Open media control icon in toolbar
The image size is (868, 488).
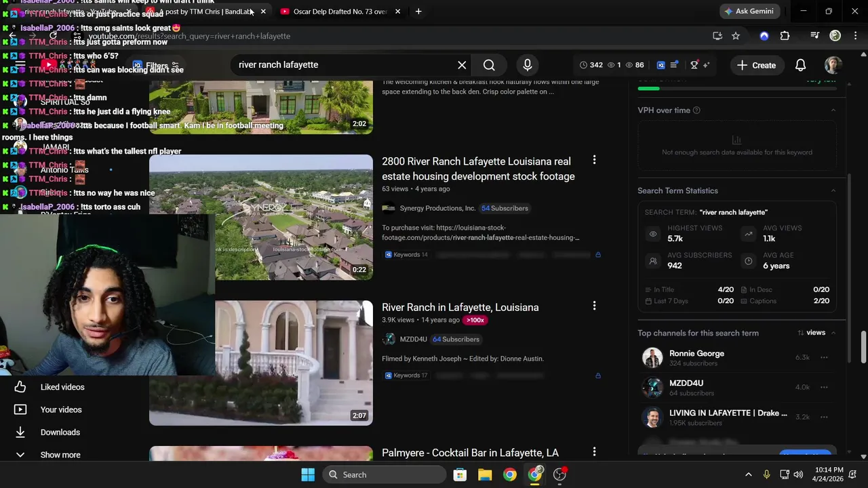click(x=815, y=36)
